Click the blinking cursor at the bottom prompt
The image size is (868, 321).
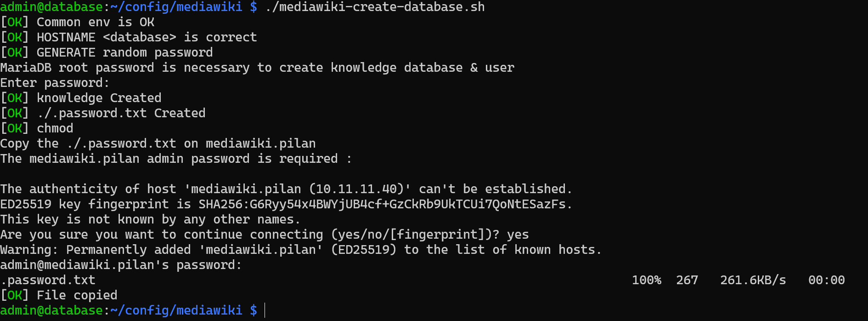pyautogui.click(x=265, y=310)
